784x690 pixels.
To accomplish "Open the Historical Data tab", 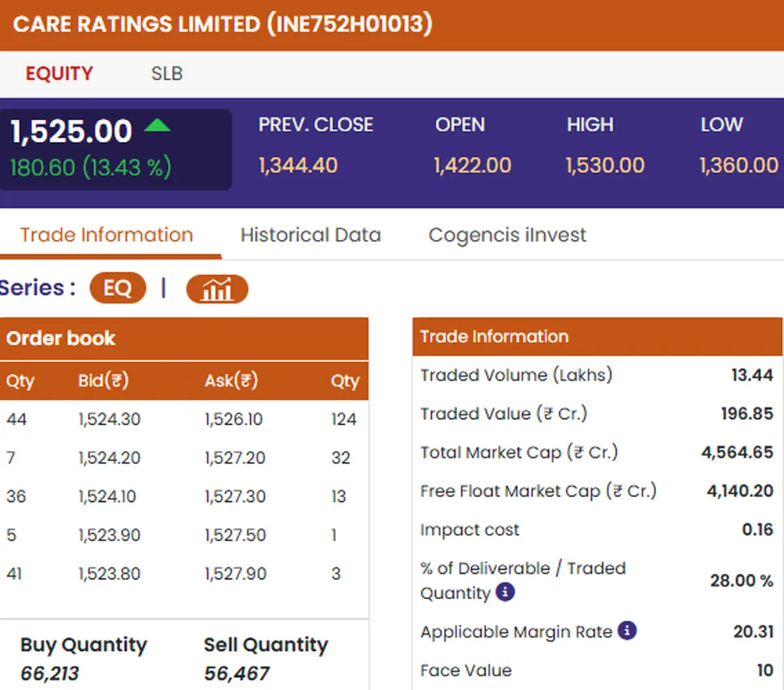I will pos(311,235).
